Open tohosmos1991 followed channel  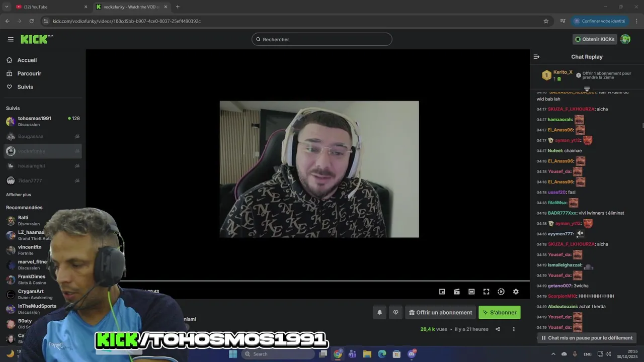(43, 121)
